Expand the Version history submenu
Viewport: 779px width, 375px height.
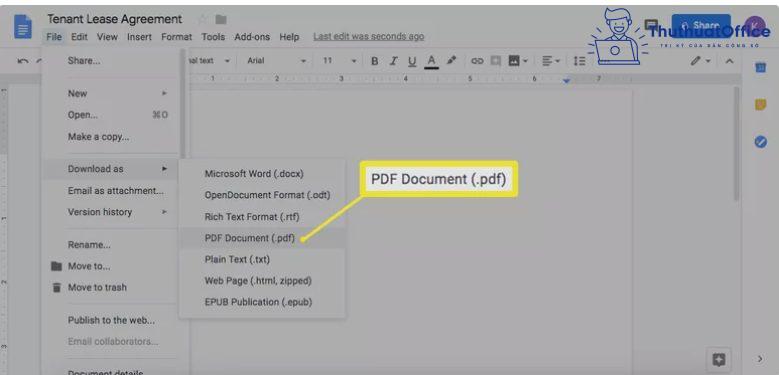coord(164,212)
